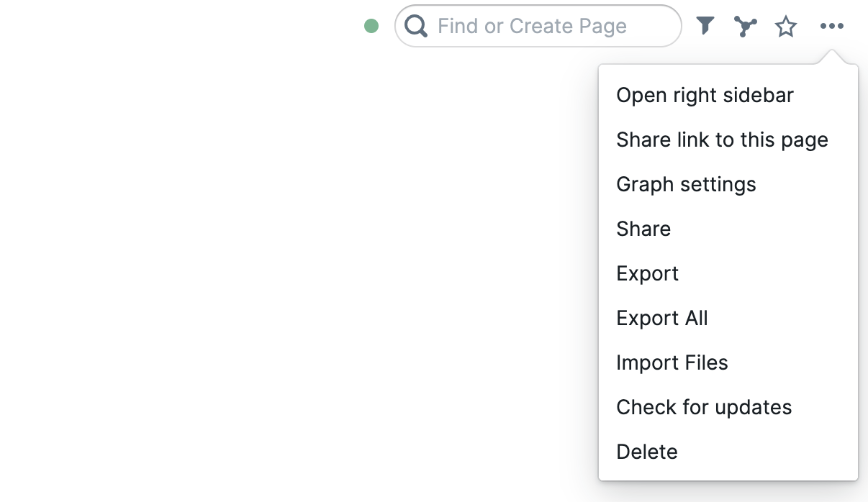Close the three-dots options menu

(831, 27)
